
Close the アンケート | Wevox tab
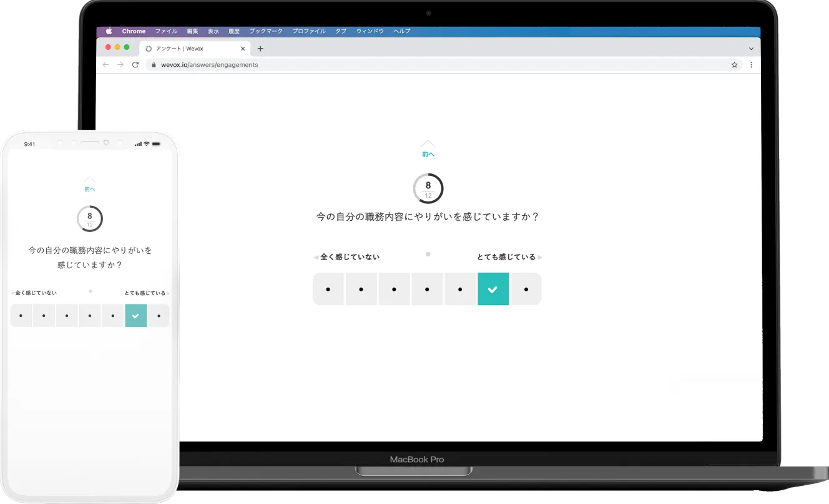(x=243, y=49)
